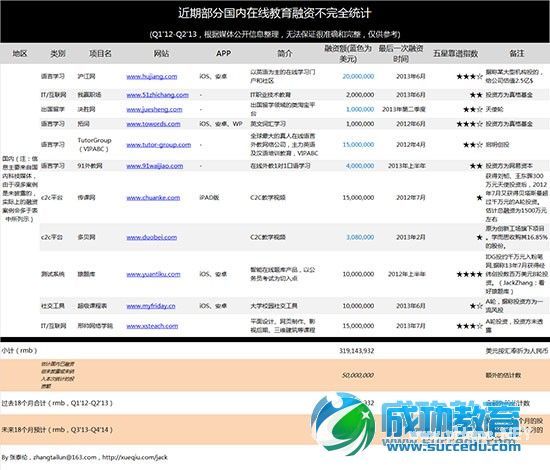
Task: Visit the www.juesheng.com hyperlink
Action: pyautogui.click(x=154, y=109)
